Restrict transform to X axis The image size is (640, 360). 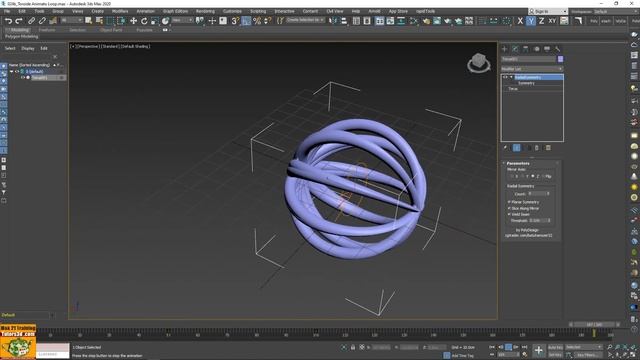pos(520,21)
